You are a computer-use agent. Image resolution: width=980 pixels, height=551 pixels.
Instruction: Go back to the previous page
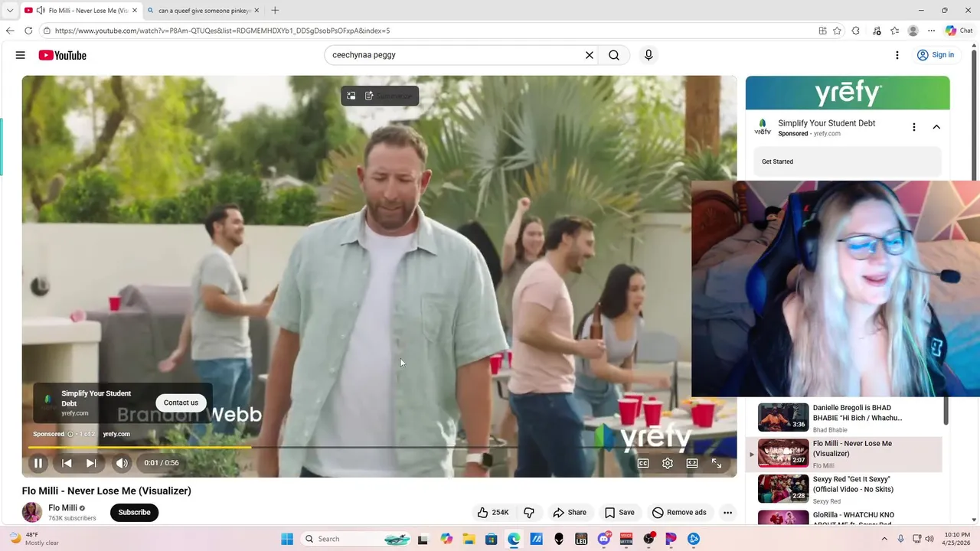click(10, 31)
